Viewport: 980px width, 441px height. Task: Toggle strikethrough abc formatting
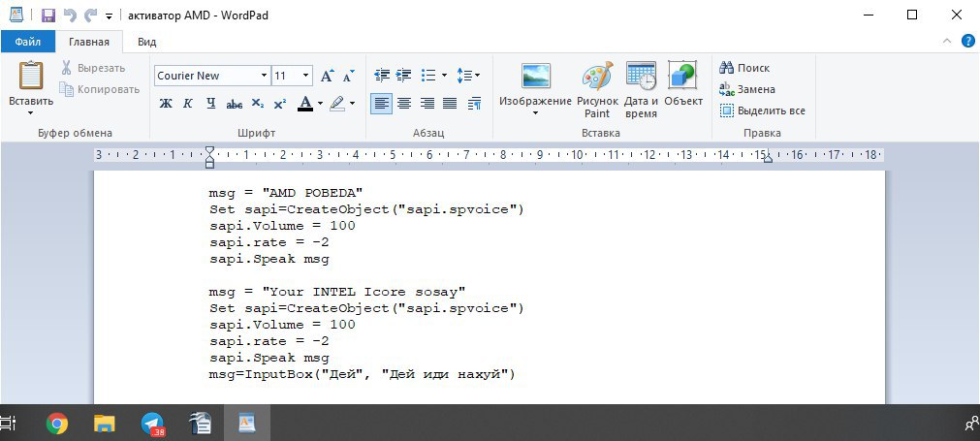[x=235, y=104]
